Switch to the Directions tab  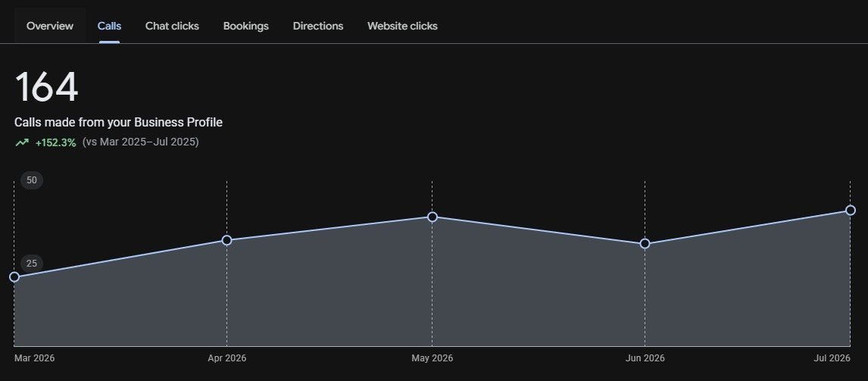coord(318,26)
